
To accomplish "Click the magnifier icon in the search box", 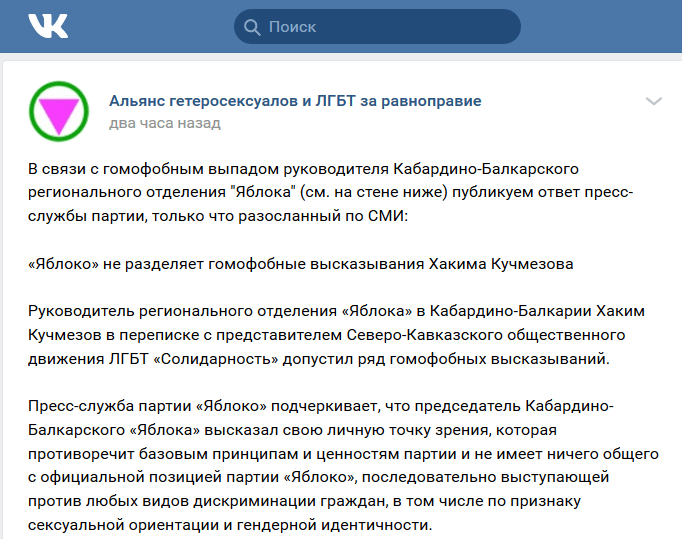I will pos(253,27).
